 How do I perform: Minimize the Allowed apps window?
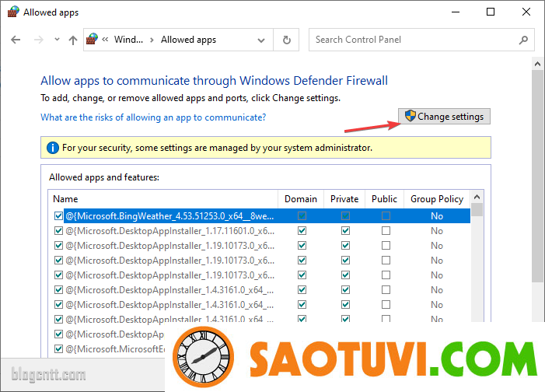(x=456, y=12)
